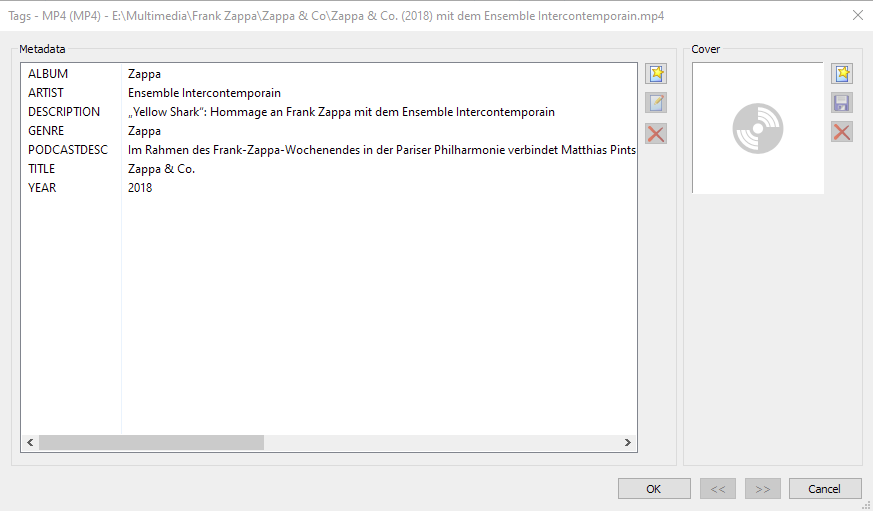Cancel the tag editing dialog

[x=825, y=489]
